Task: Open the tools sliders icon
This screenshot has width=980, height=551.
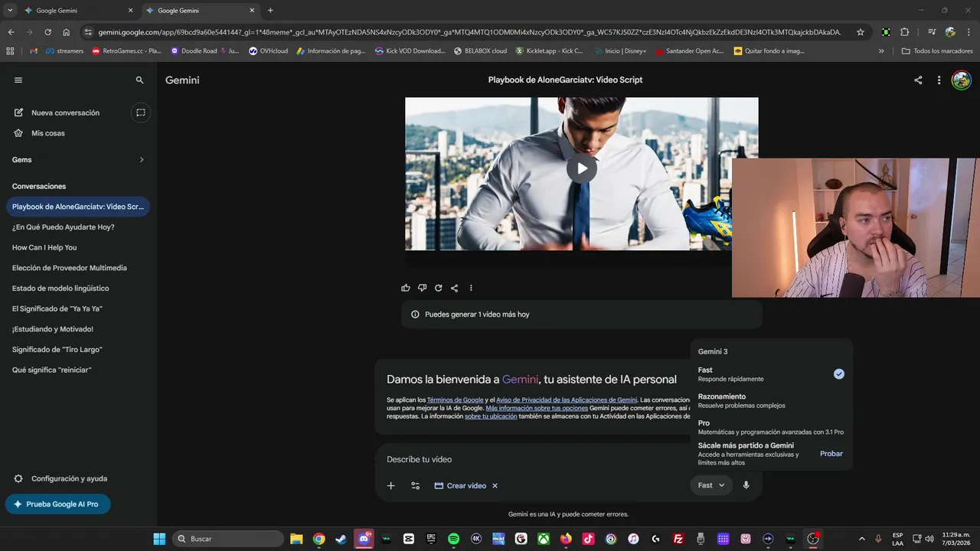Action: 415,485
